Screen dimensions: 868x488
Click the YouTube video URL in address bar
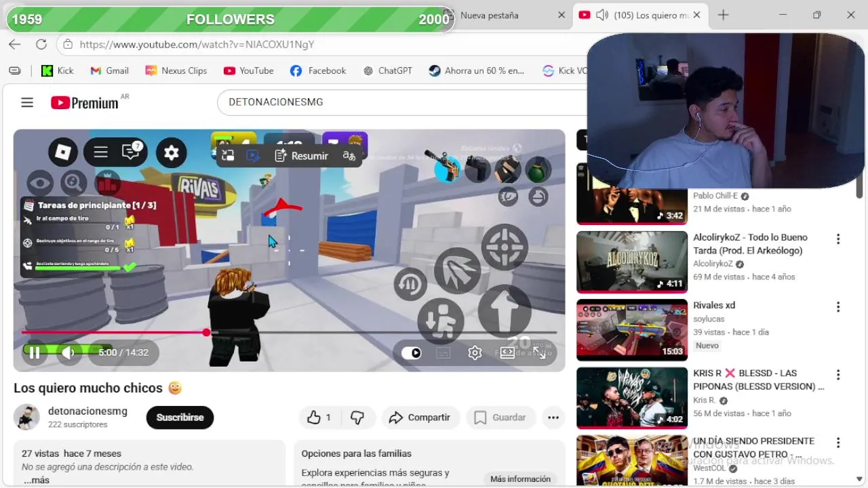(197, 44)
